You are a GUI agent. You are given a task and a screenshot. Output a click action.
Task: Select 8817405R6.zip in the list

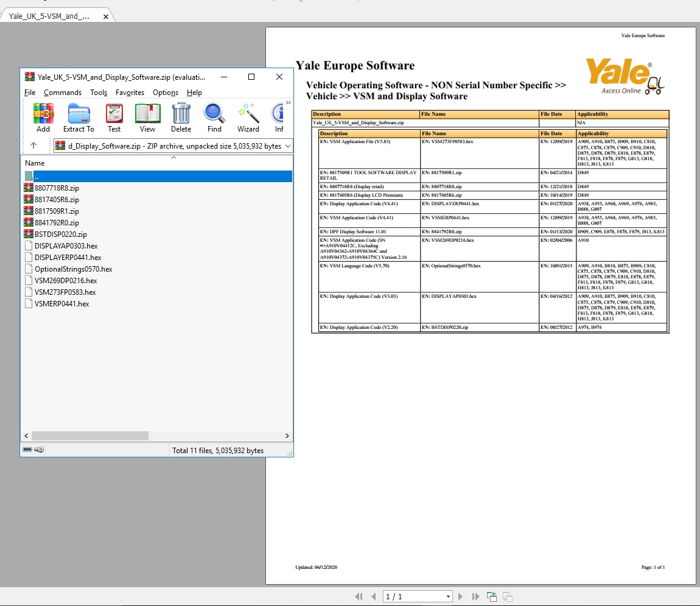pos(57,200)
